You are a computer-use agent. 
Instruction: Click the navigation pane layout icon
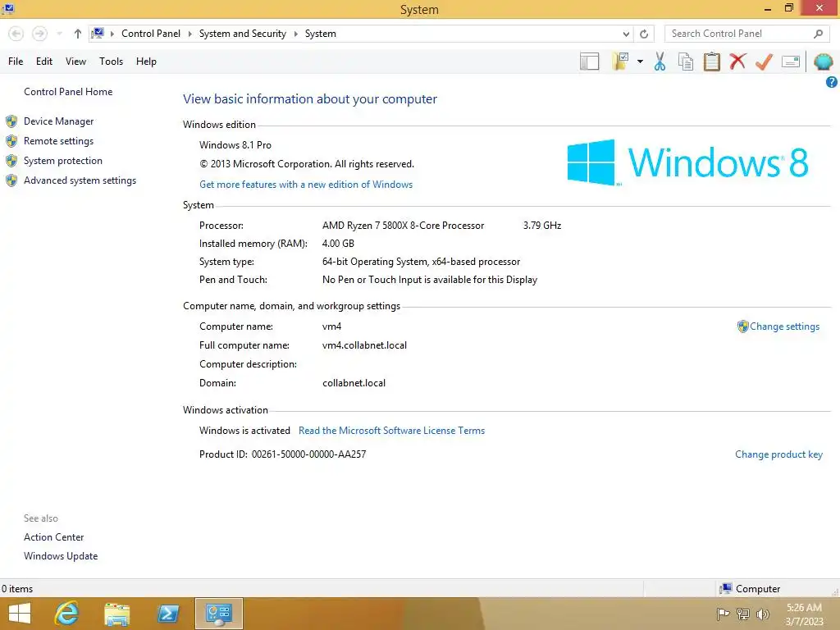tap(589, 62)
